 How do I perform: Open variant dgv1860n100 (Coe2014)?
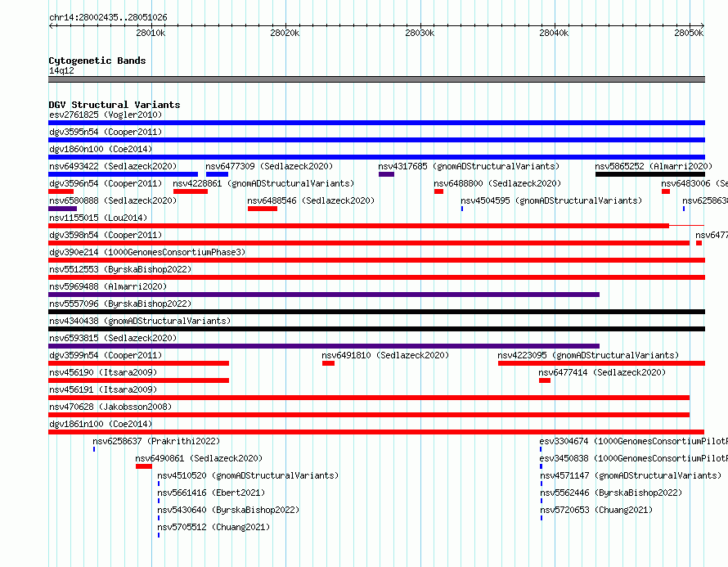101,149
